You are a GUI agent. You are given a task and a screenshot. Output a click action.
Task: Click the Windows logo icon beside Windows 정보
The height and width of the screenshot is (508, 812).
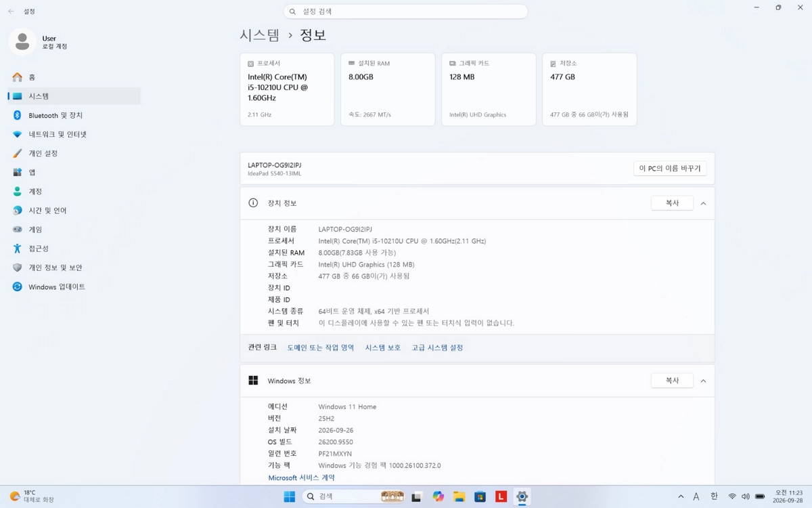click(253, 381)
